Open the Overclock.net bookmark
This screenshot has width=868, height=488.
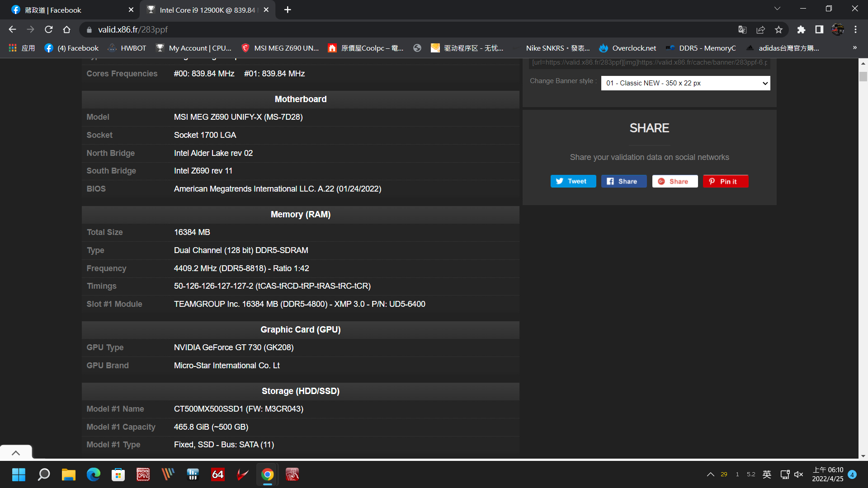coord(627,48)
